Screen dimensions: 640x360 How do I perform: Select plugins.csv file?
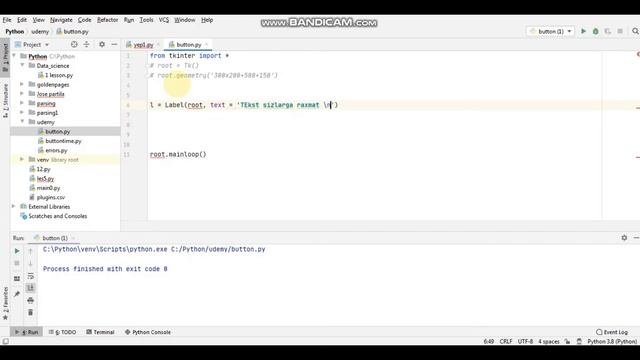(x=51, y=197)
